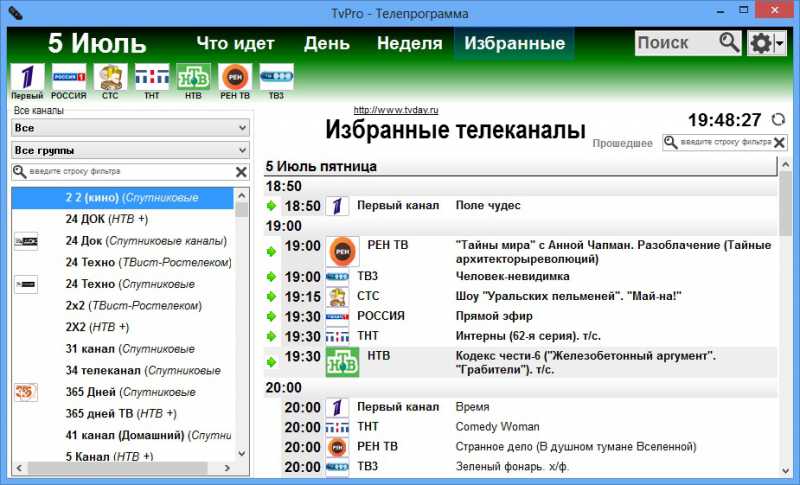The width and height of the screenshot is (800, 485).
Task: Switch to the Что идет tab
Action: coord(235,43)
